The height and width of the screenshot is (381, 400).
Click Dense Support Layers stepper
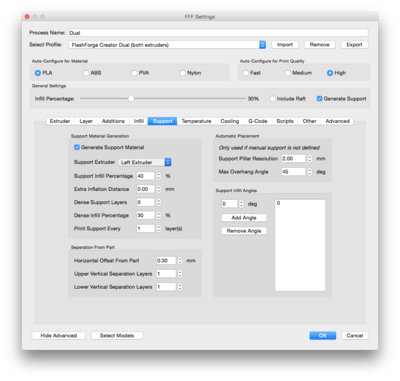[159, 202]
